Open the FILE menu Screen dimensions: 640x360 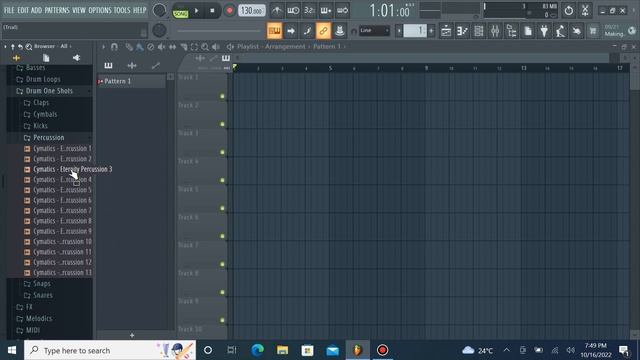(x=9, y=10)
